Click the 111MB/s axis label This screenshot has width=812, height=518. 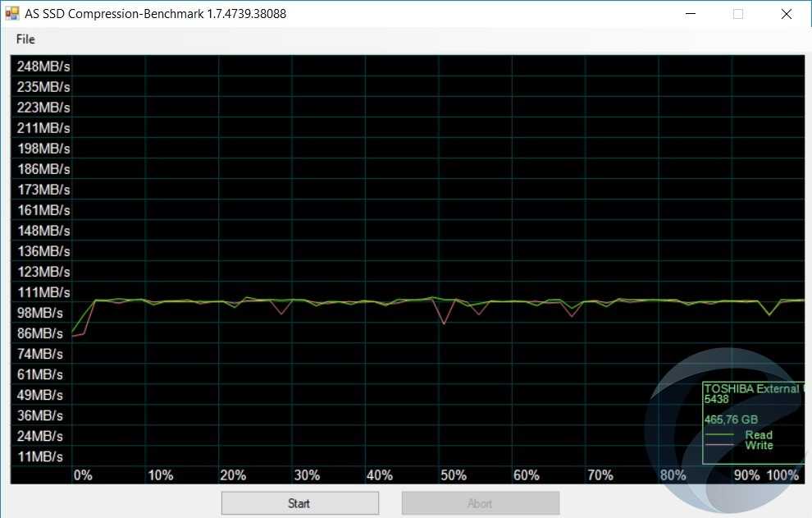click(43, 292)
